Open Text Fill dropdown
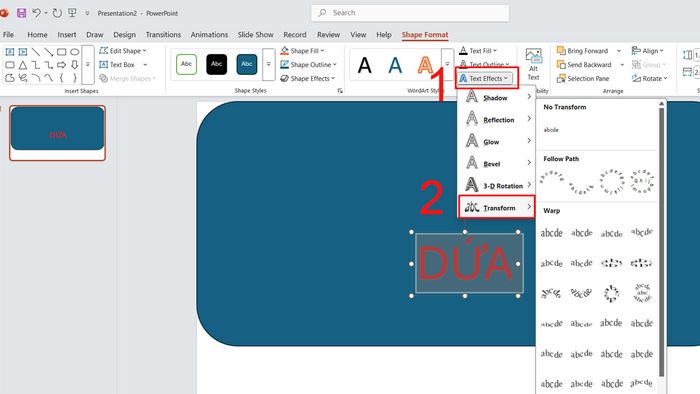 click(x=478, y=51)
